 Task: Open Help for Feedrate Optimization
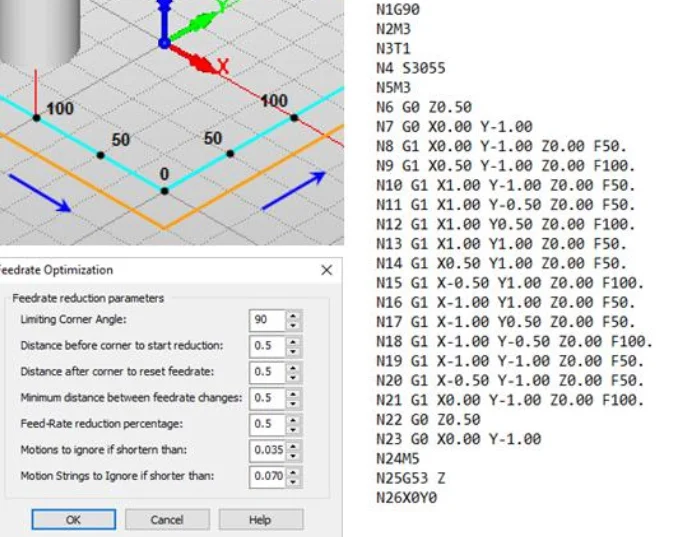[x=260, y=520]
